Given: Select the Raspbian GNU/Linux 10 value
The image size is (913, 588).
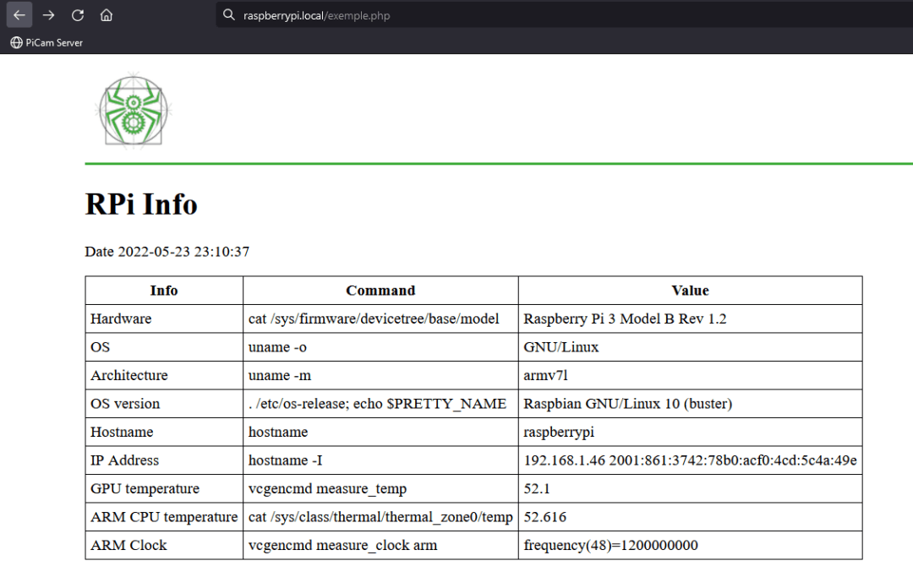Looking at the screenshot, I should coord(626,403).
